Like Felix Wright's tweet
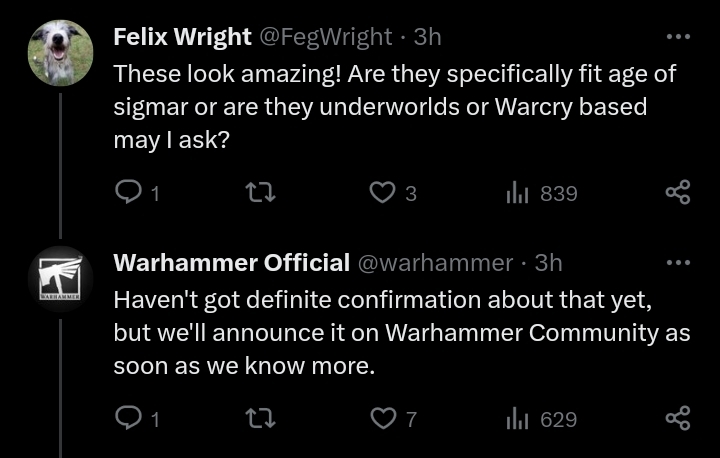Screen dimensions: 720x458 [383, 193]
